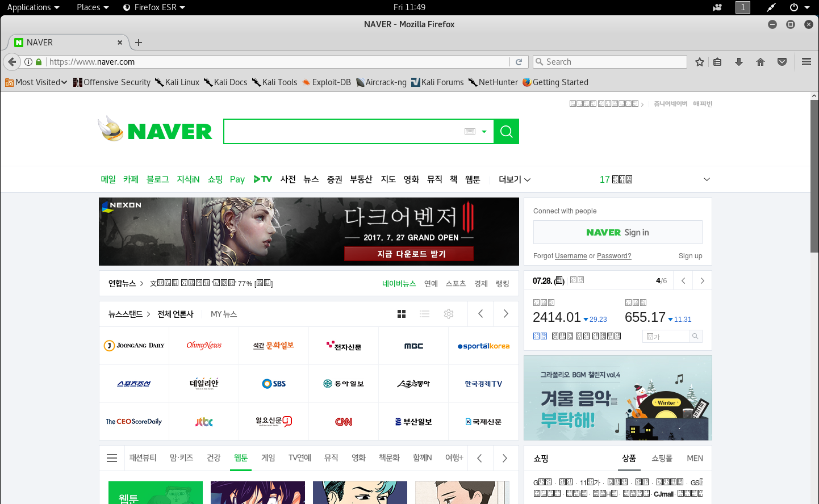Click the Nexon banner download button
819x504 pixels.
point(409,254)
